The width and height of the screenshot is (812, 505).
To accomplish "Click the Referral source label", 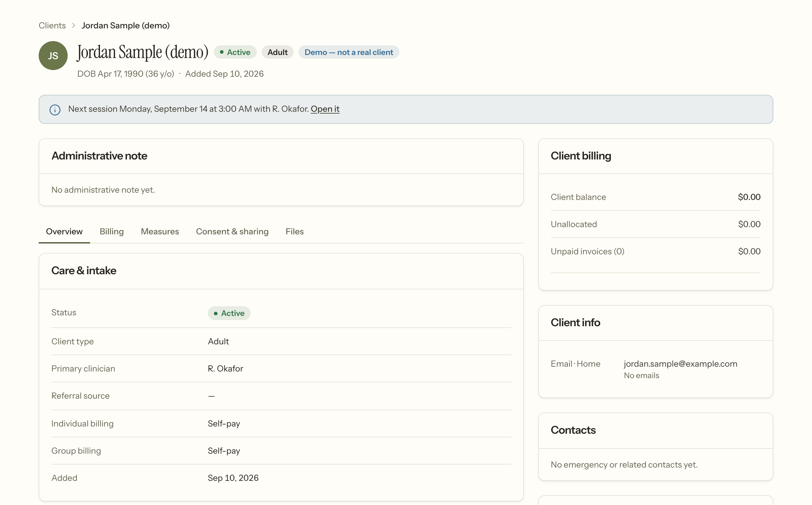I will click(x=80, y=396).
